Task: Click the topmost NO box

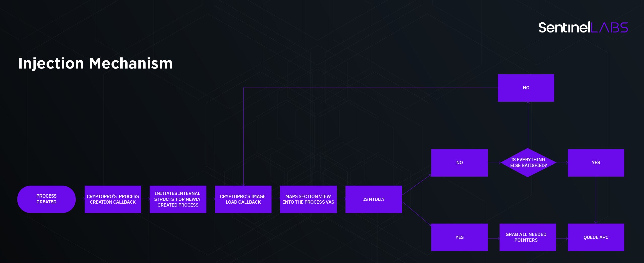Action: pyautogui.click(x=526, y=88)
